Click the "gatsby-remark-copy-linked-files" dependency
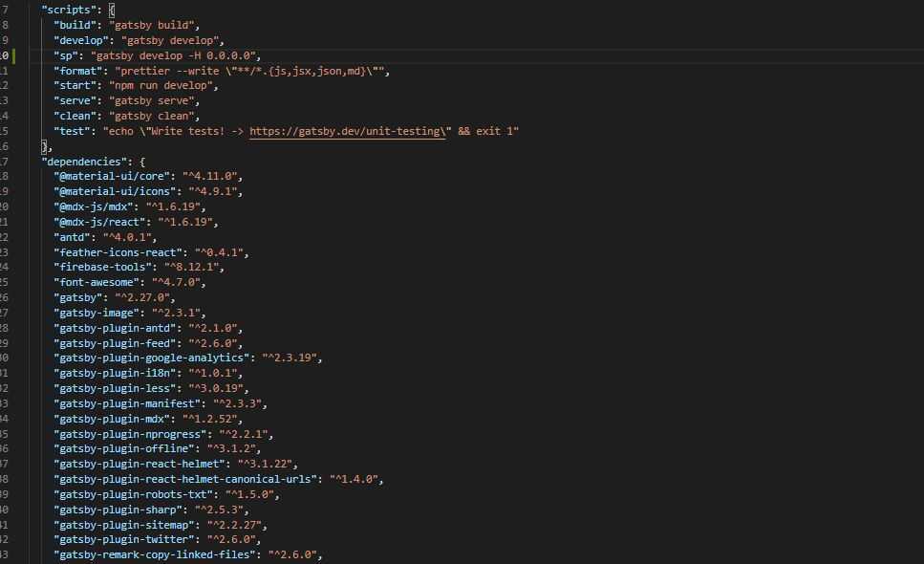 pos(155,554)
